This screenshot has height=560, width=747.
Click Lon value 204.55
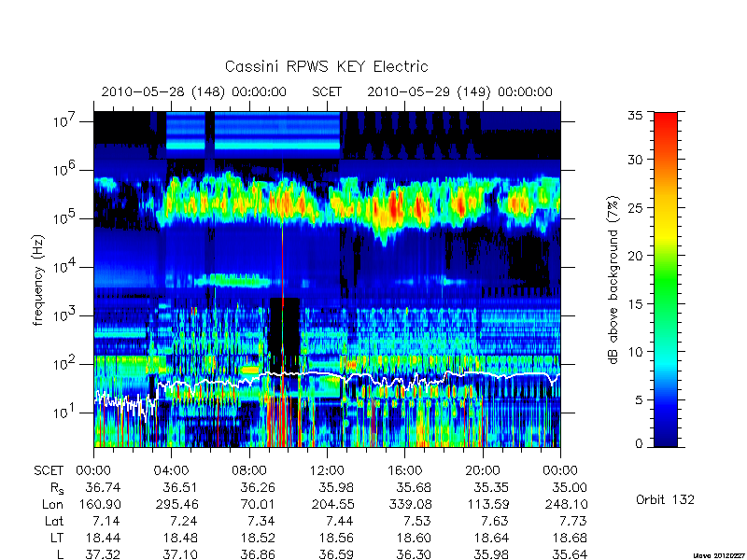coord(333,504)
